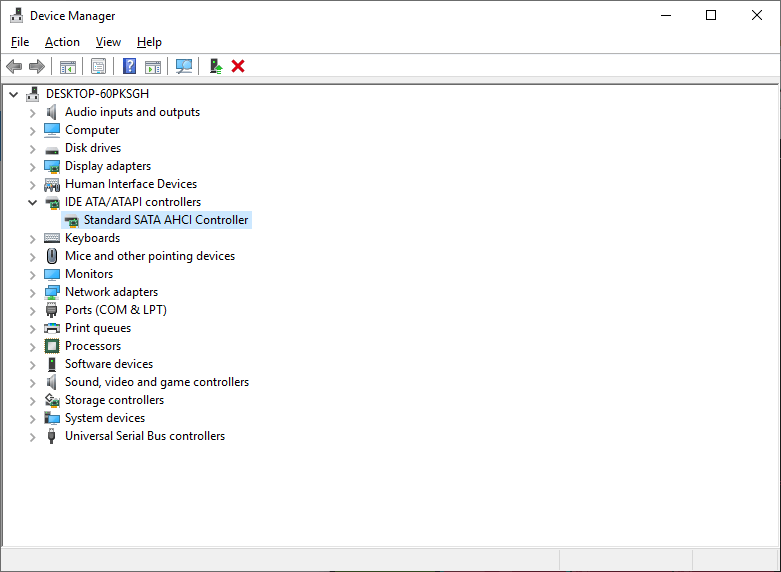Screen dimensions: 781x572
Task: Click the Storage controllers icon
Action: point(52,400)
